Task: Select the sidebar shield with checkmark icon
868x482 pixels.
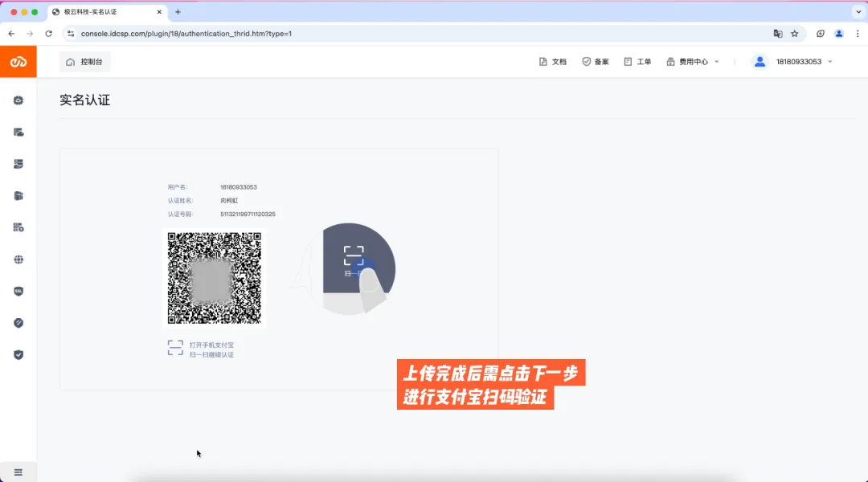Action: (18, 355)
